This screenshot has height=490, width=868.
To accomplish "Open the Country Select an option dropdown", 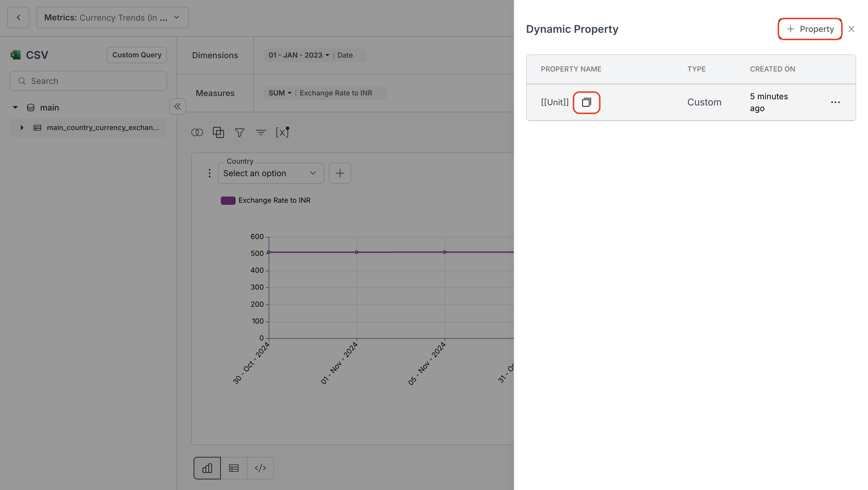I will pos(270,173).
